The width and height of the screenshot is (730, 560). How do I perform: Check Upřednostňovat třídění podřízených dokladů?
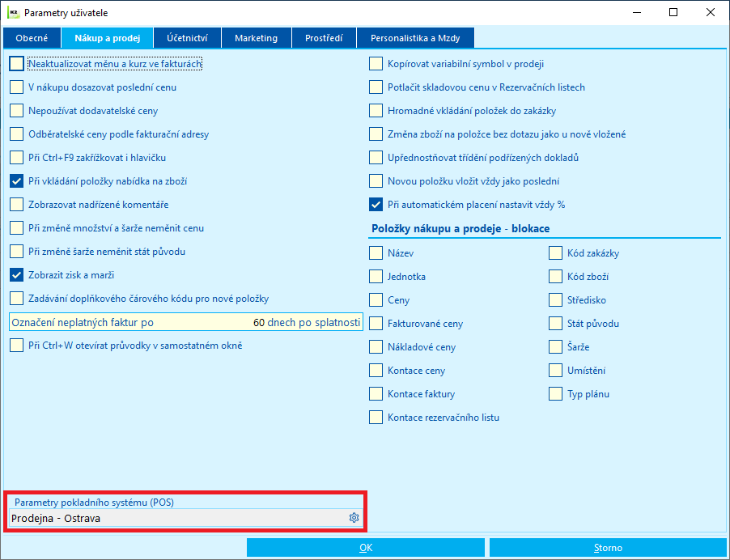[x=376, y=157]
